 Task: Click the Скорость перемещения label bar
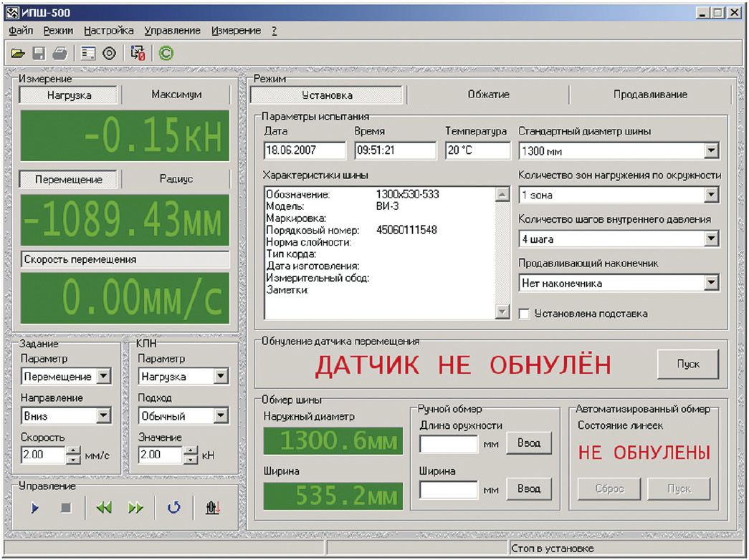click(125, 259)
